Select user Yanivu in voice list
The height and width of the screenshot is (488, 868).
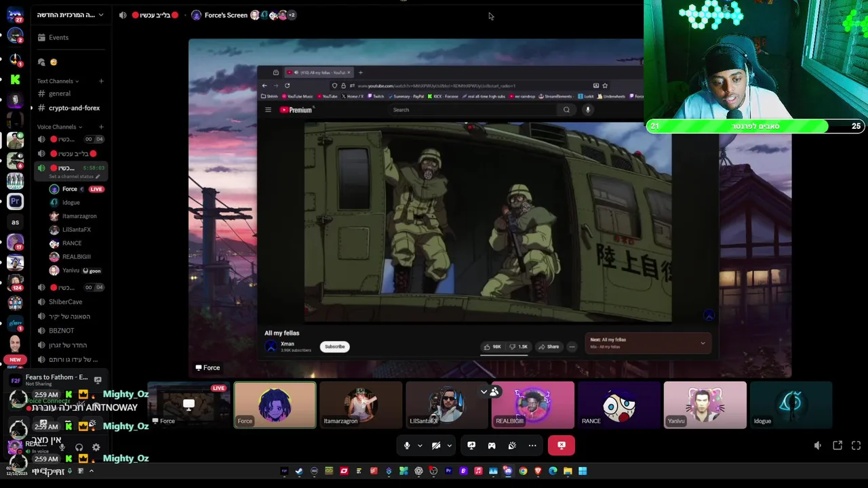(71, 270)
